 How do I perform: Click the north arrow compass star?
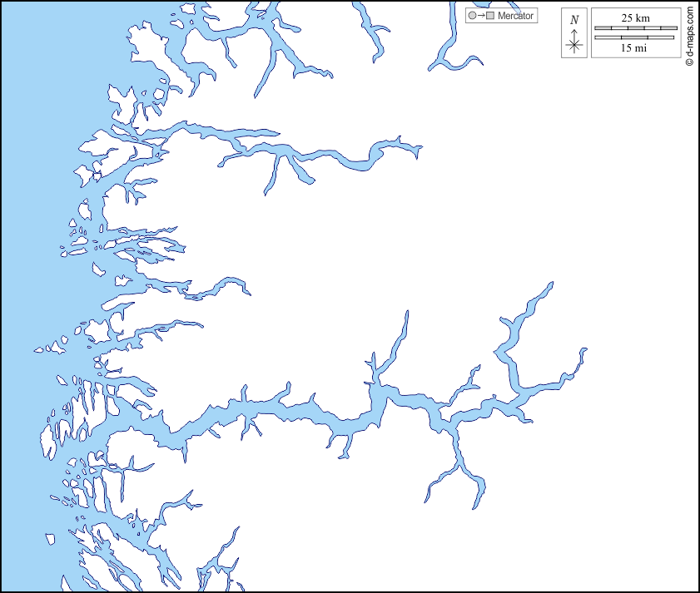573,45
